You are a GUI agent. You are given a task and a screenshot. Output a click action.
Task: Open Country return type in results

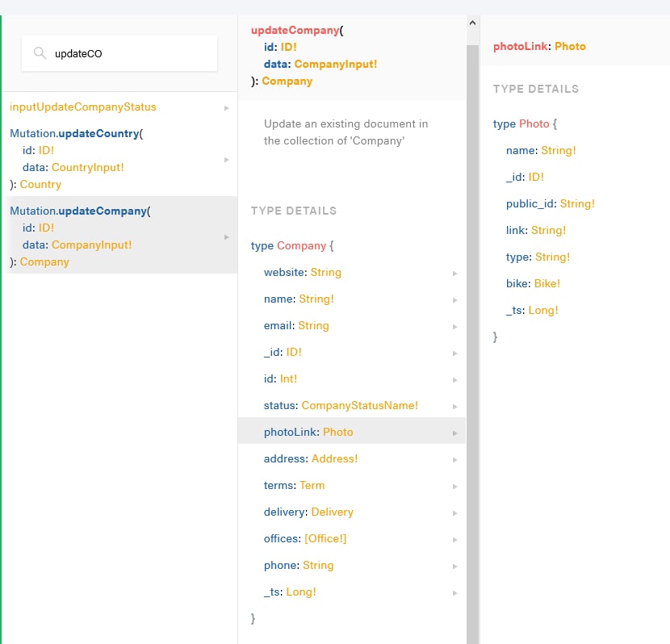click(40, 185)
